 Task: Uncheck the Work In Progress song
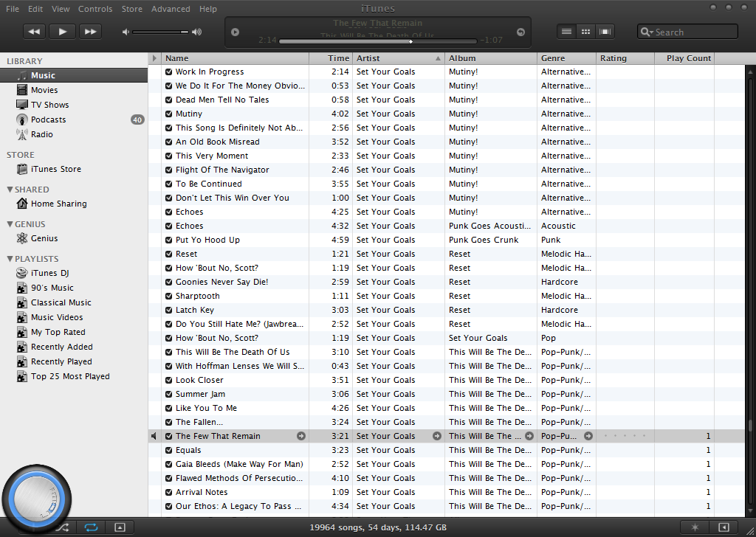(x=169, y=72)
